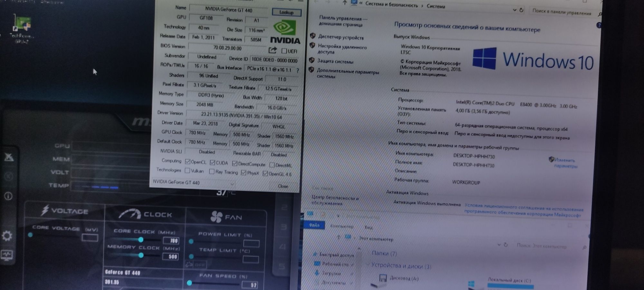Select Afterburner profile slot 3

coord(284,227)
